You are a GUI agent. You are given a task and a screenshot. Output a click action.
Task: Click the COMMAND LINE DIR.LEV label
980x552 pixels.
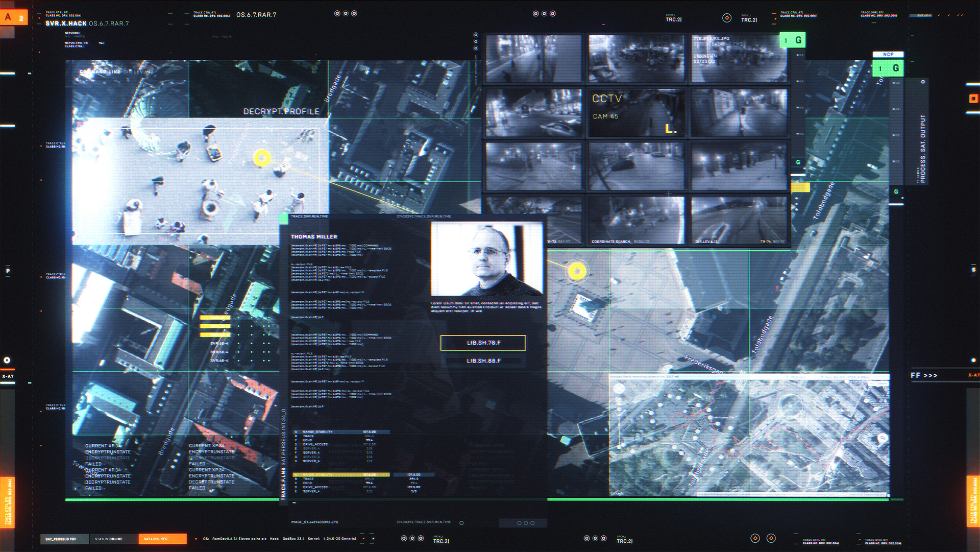(x=115, y=72)
